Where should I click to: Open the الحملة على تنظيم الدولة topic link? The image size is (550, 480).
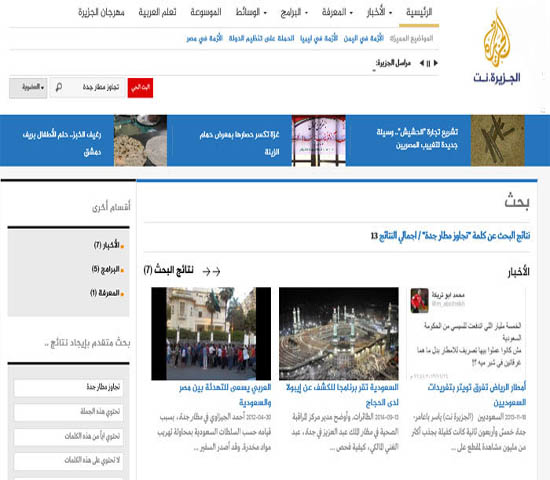(x=261, y=38)
